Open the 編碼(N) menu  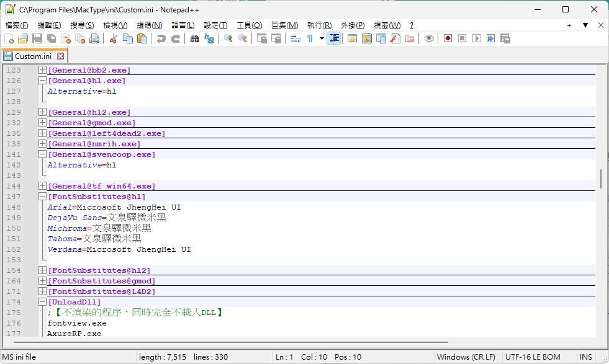tap(149, 25)
